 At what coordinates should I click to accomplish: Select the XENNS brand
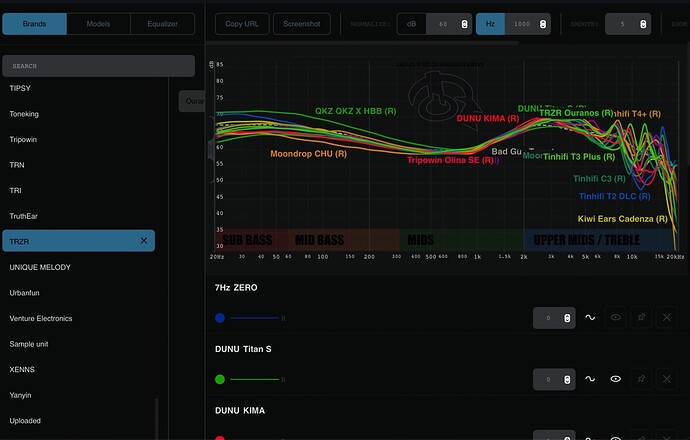[x=22, y=369]
